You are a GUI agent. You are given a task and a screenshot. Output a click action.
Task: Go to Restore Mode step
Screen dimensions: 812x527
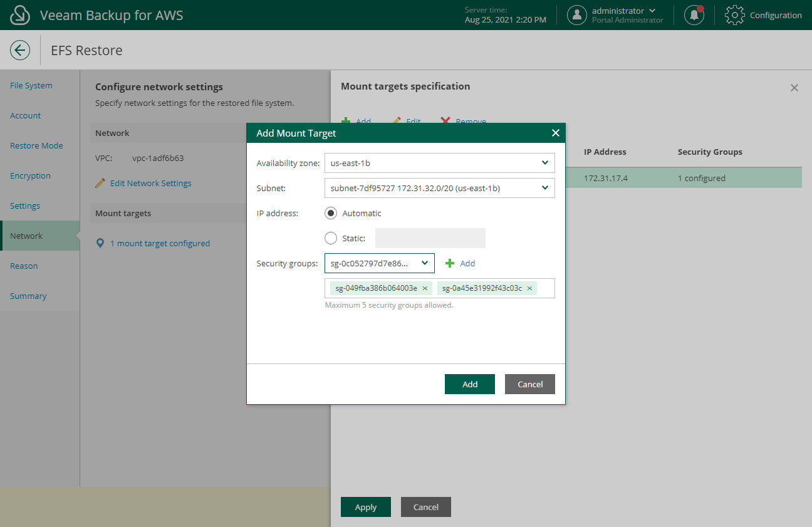(x=36, y=145)
